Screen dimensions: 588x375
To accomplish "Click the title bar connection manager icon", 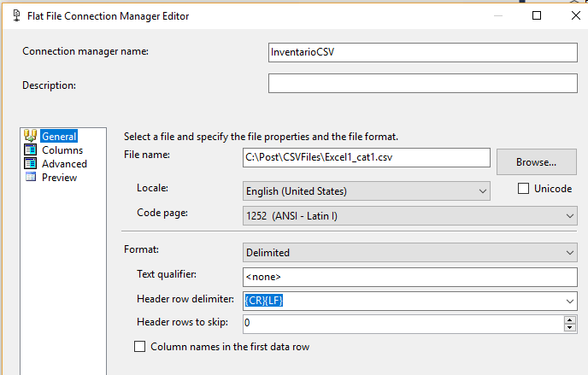I will tap(16, 15).
